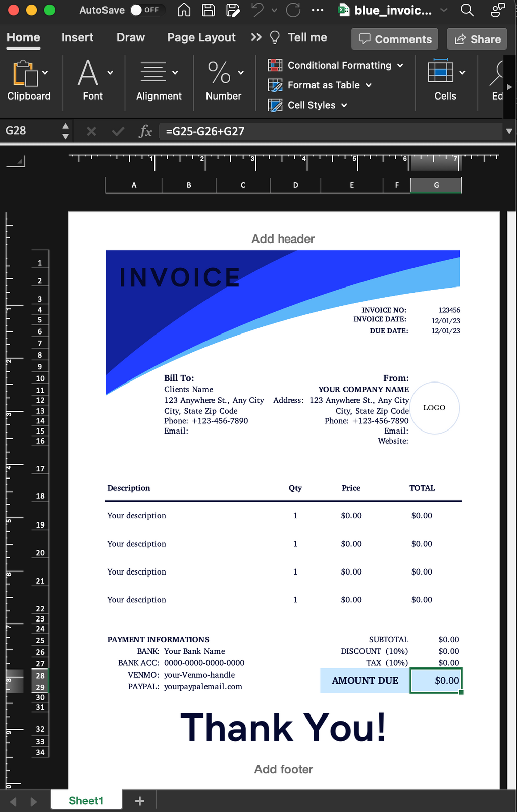Expand the formula bar chevron
The image size is (517, 812).
point(509,131)
